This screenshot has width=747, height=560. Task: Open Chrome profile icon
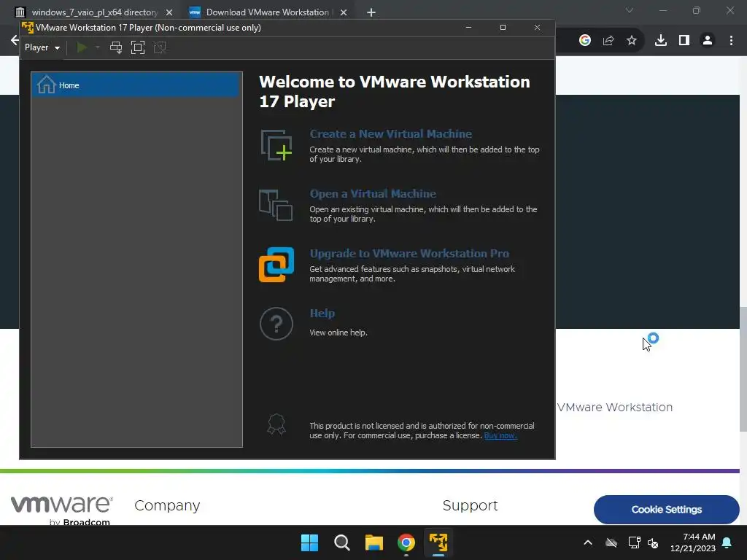click(x=708, y=41)
